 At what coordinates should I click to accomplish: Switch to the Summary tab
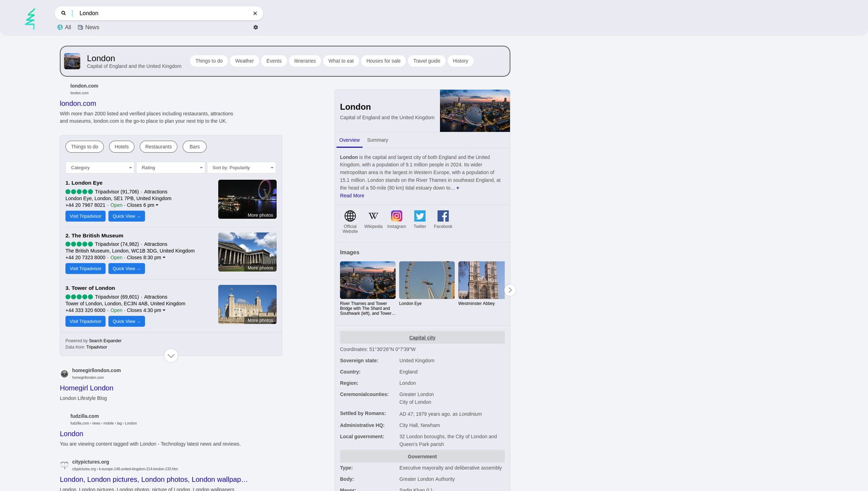(377, 140)
